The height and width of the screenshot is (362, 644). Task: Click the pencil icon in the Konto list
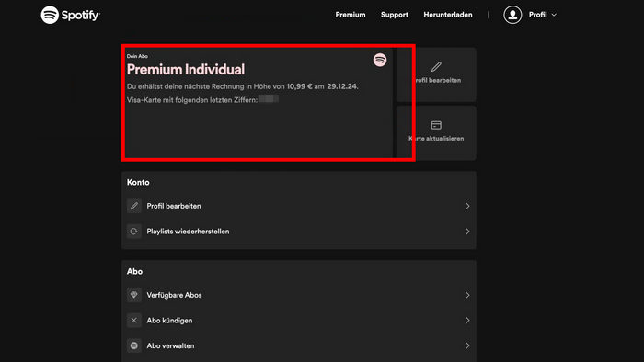[x=134, y=206]
